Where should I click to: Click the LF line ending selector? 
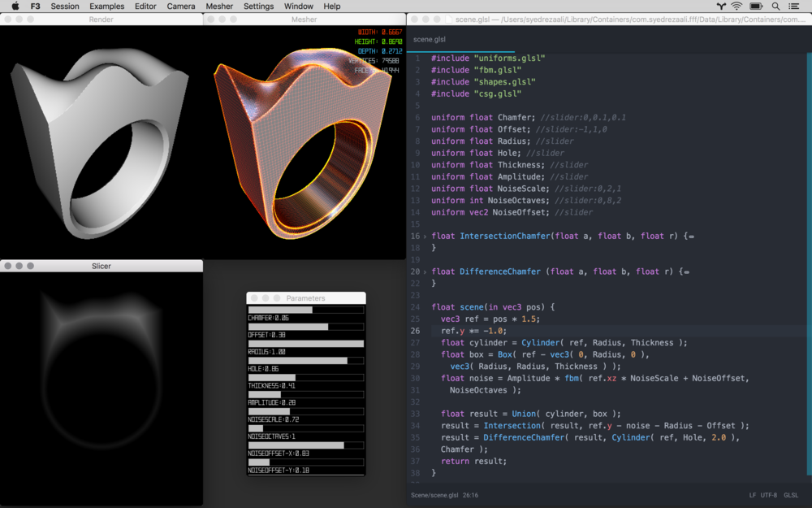click(x=752, y=495)
